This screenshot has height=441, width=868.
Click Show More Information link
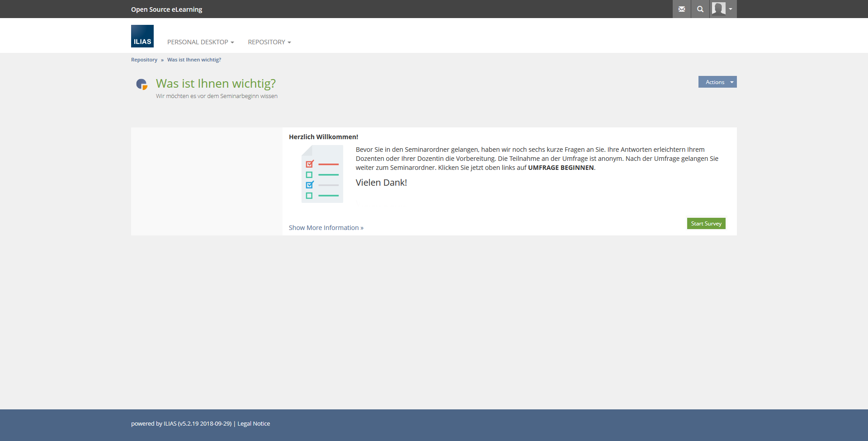(x=326, y=228)
